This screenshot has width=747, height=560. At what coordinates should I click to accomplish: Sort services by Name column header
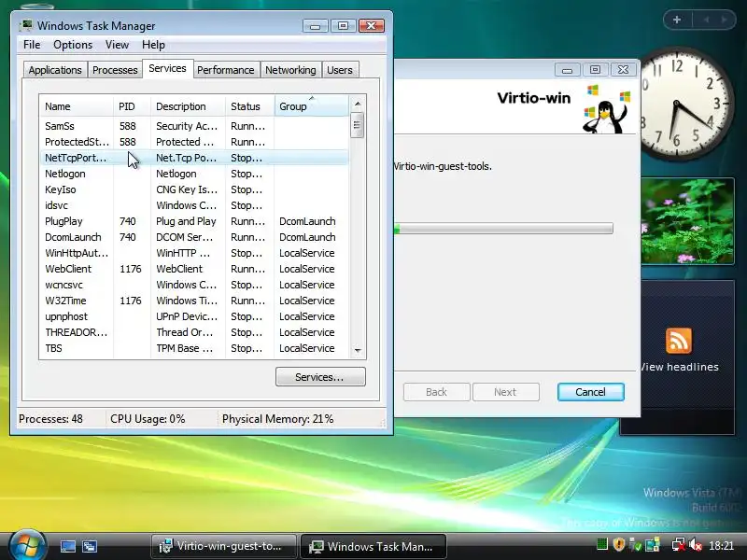[x=77, y=106]
